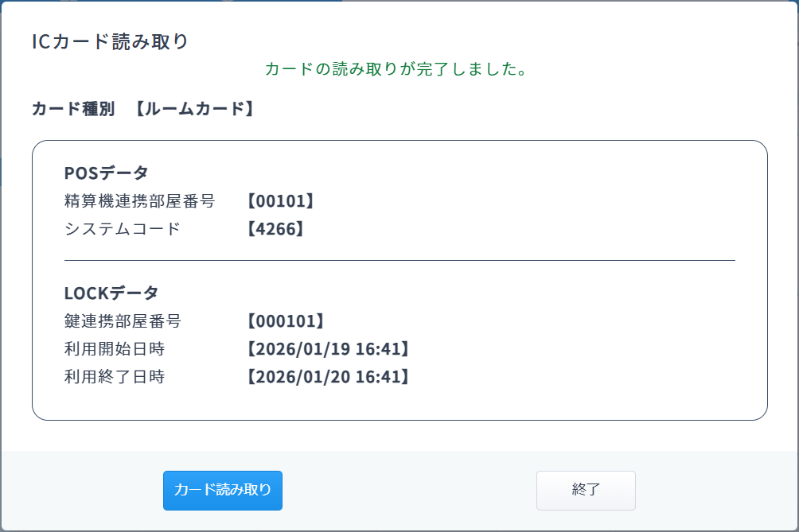Click the ICカード読み取り dialog title

tap(110, 42)
